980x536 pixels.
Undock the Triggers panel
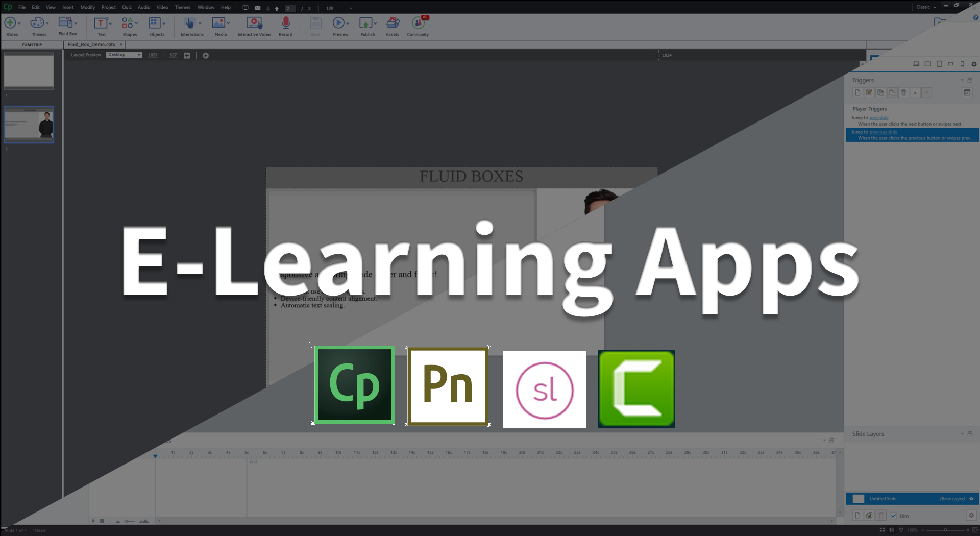coord(970,80)
